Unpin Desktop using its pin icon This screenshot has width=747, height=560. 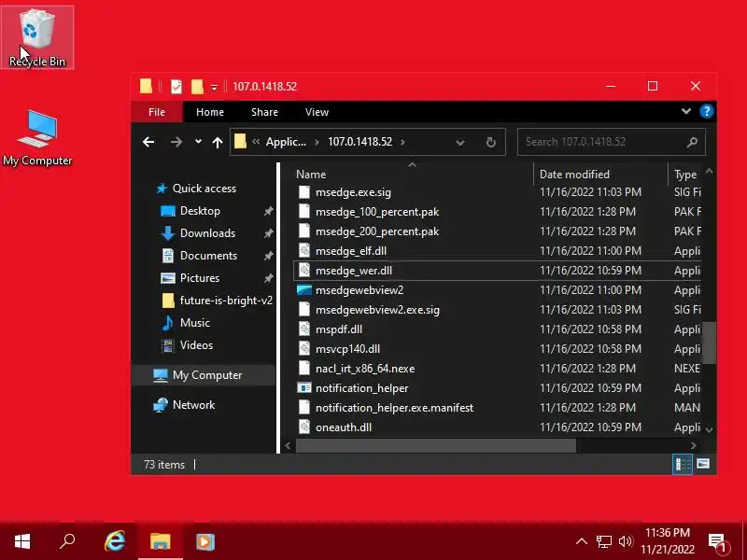tap(269, 211)
